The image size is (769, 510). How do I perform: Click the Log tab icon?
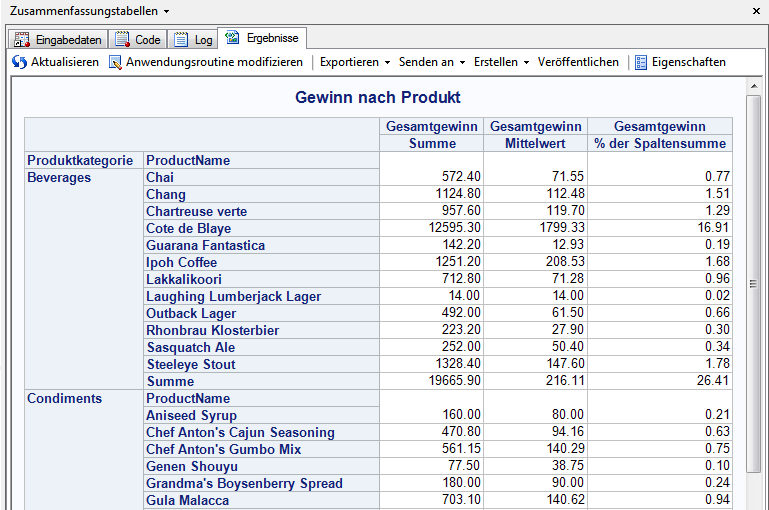(x=181, y=39)
